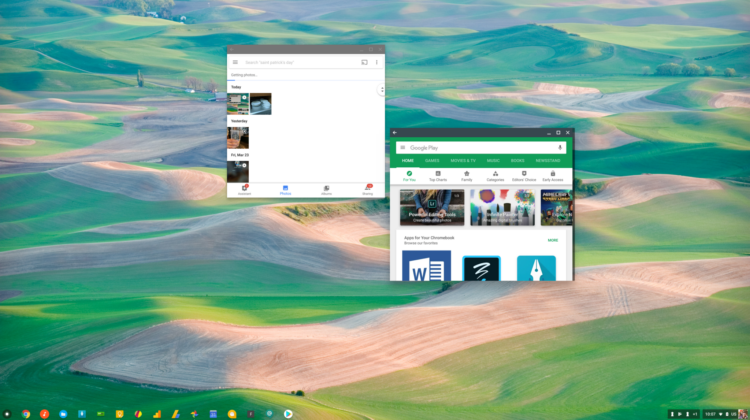The width and height of the screenshot is (750, 420).
Task: Open the Family section icon
Action: [x=466, y=175]
